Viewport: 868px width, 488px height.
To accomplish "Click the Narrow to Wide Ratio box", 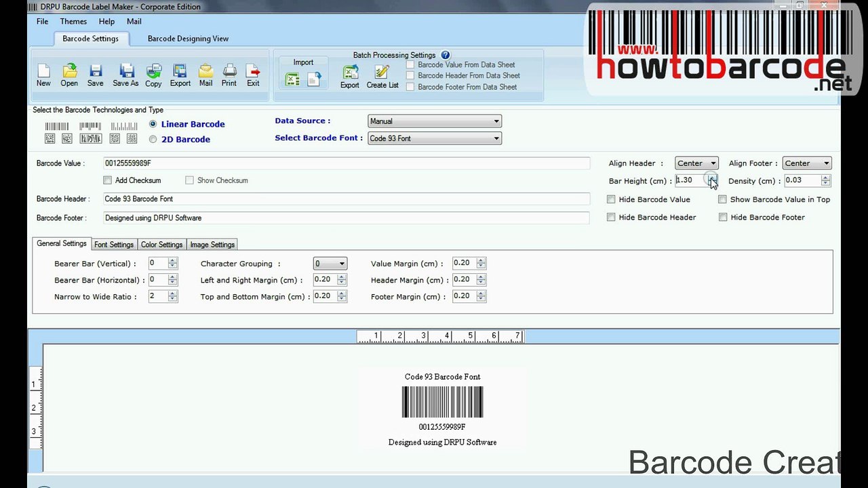I will 158,296.
